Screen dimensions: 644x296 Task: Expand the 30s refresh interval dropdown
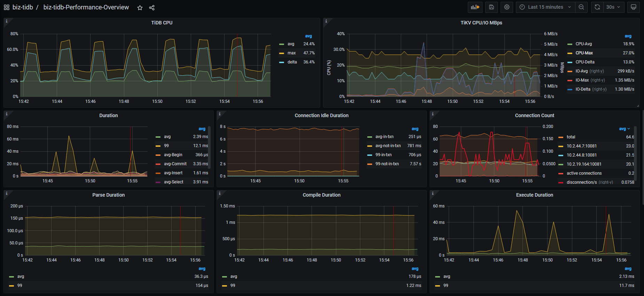click(614, 7)
